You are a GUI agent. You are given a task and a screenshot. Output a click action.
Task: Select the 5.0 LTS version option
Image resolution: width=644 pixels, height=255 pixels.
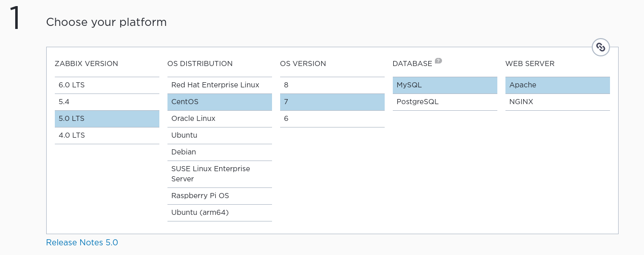107,118
